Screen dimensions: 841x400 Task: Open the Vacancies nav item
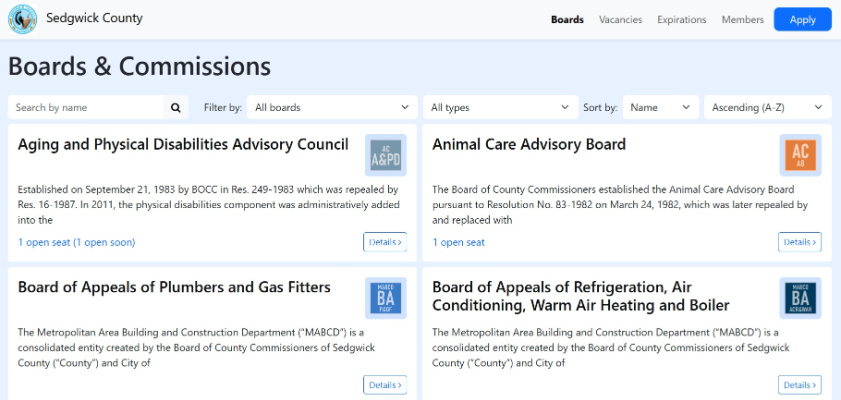coord(621,20)
